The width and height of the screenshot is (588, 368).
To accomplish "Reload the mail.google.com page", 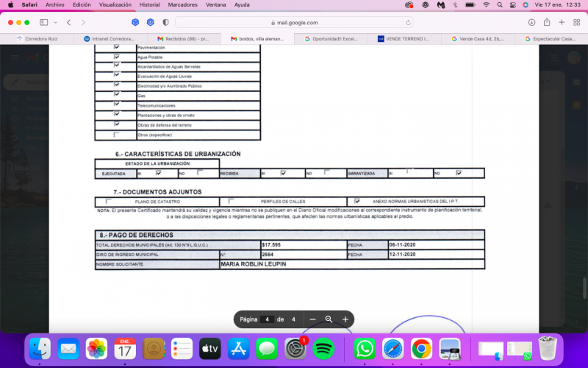I will (408, 23).
